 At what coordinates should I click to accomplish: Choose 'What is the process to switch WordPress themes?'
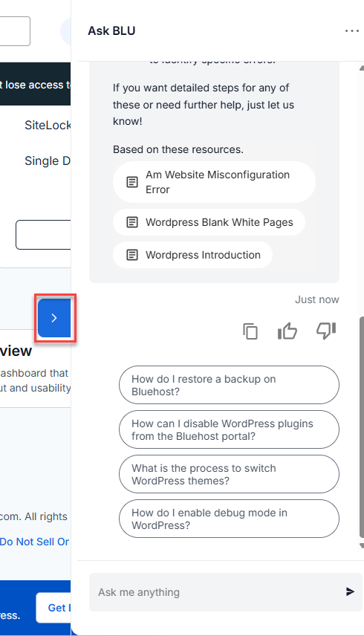pos(229,474)
